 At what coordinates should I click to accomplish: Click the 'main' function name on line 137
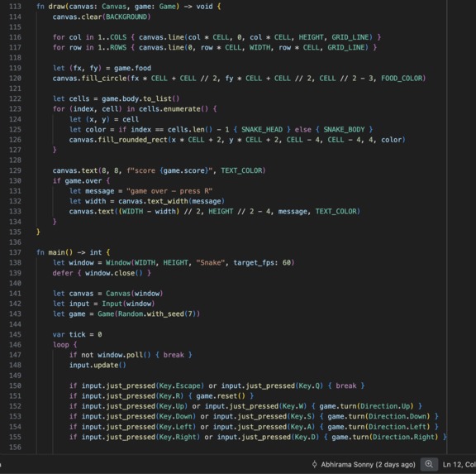click(x=57, y=252)
